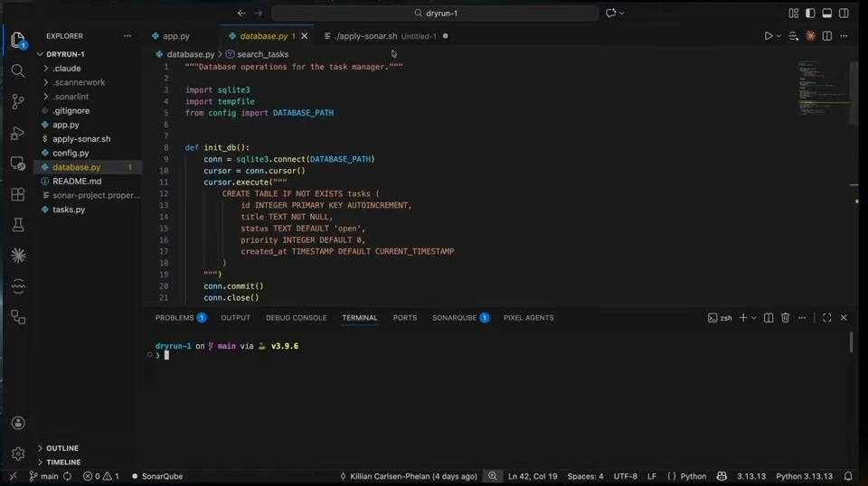Open editor More Actions menu
This screenshot has height=486, width=868.
tap(844, 36)
